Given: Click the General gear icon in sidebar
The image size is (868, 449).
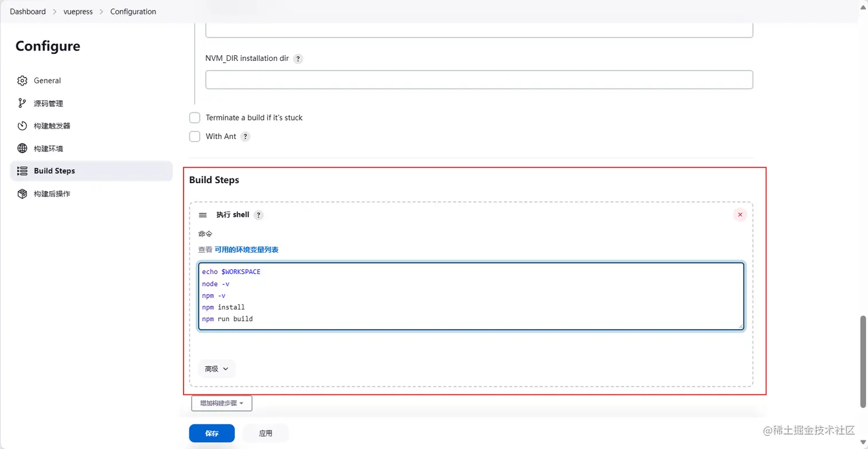Looking at the screenshot, I should point(22,80).
